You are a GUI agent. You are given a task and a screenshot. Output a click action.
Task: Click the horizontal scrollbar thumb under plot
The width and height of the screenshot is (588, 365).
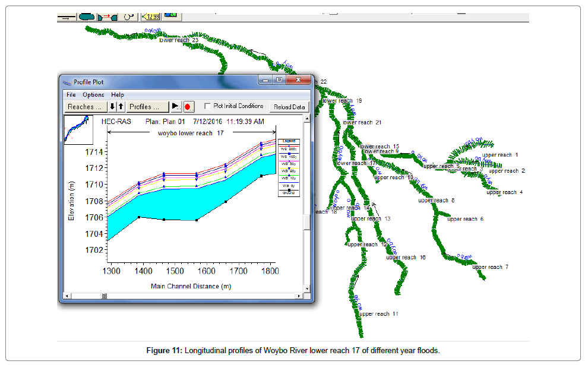pos(105,296)
